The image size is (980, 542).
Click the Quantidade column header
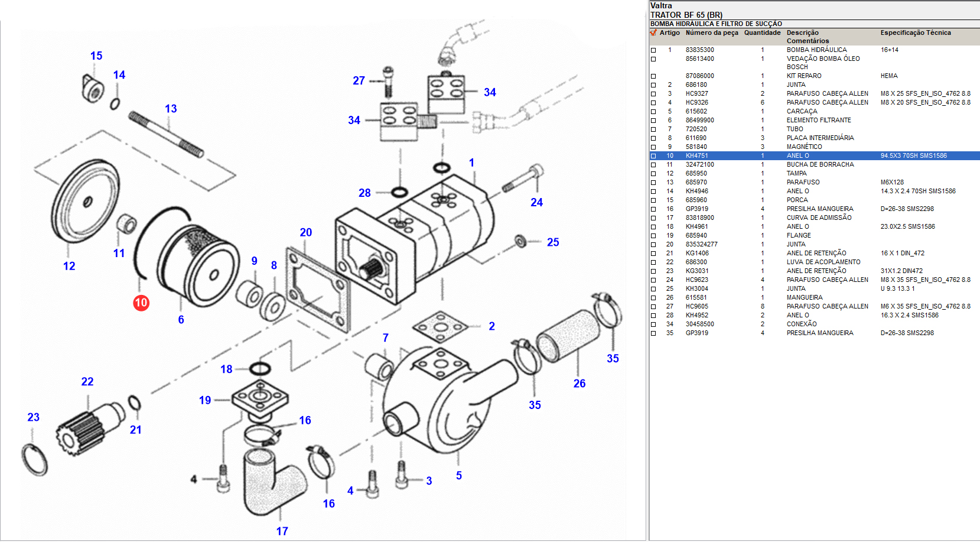pos(762,33)
